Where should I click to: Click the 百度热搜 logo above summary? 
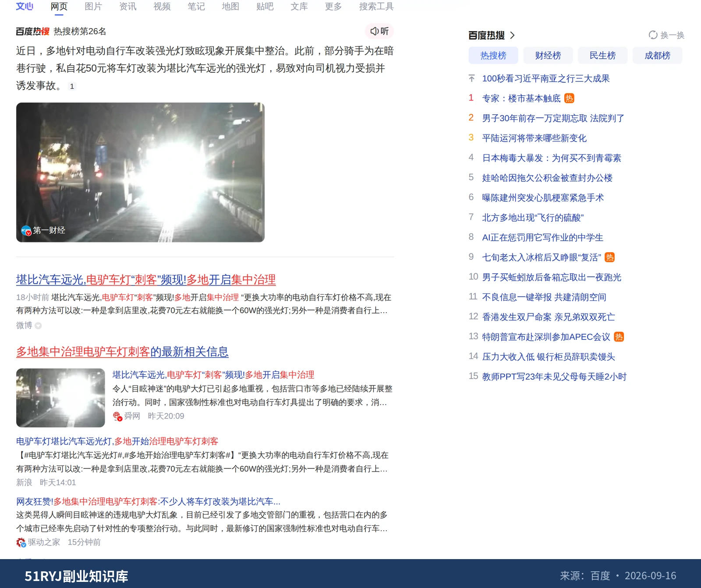tap(33, 32)
